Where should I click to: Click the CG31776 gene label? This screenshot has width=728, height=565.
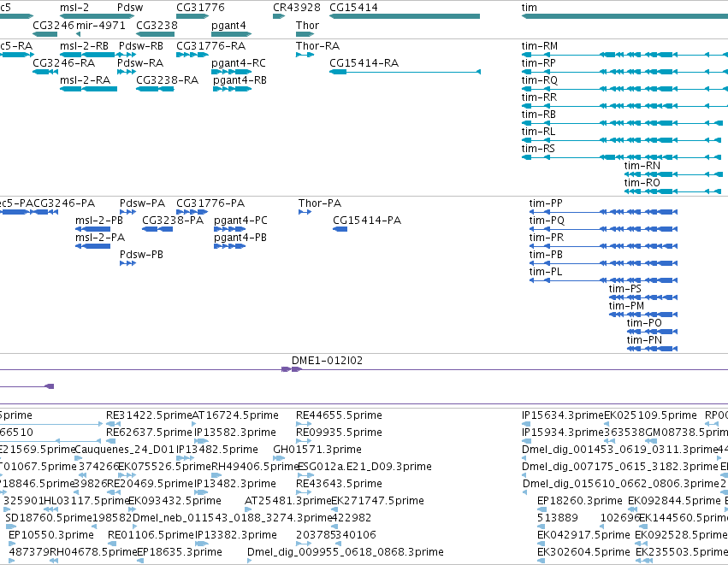pyautogui.click(x=200, y=8)
